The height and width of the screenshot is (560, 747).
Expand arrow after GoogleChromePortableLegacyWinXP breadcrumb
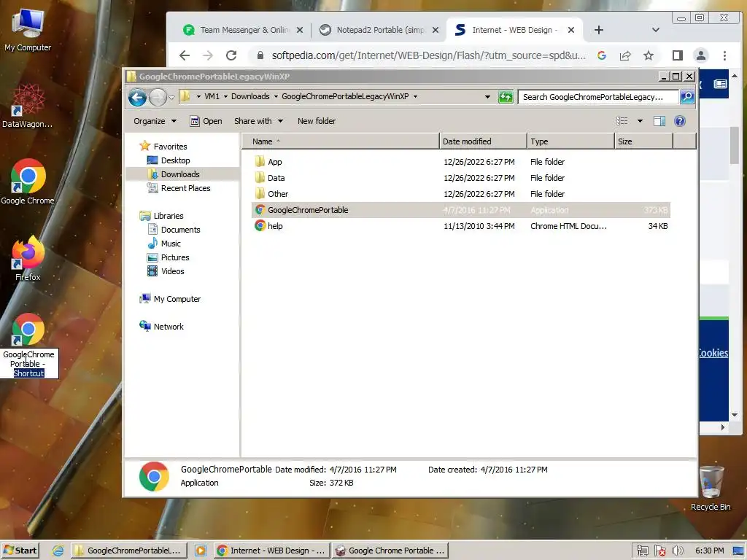tap(415, 97)
